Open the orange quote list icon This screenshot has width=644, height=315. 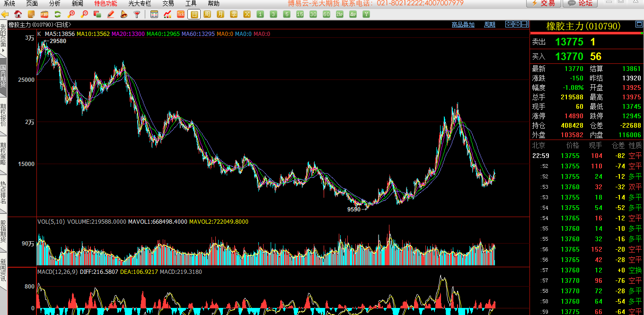31,14
